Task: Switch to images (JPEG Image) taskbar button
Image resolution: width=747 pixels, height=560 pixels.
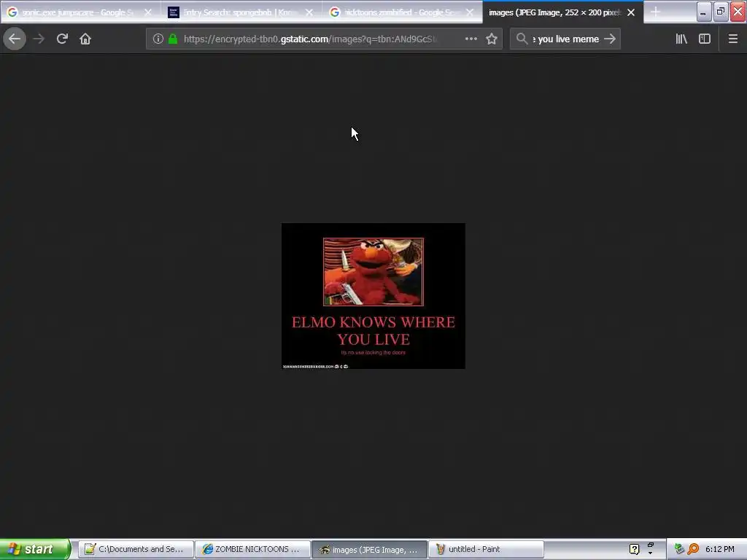Action: click(369, 550)
